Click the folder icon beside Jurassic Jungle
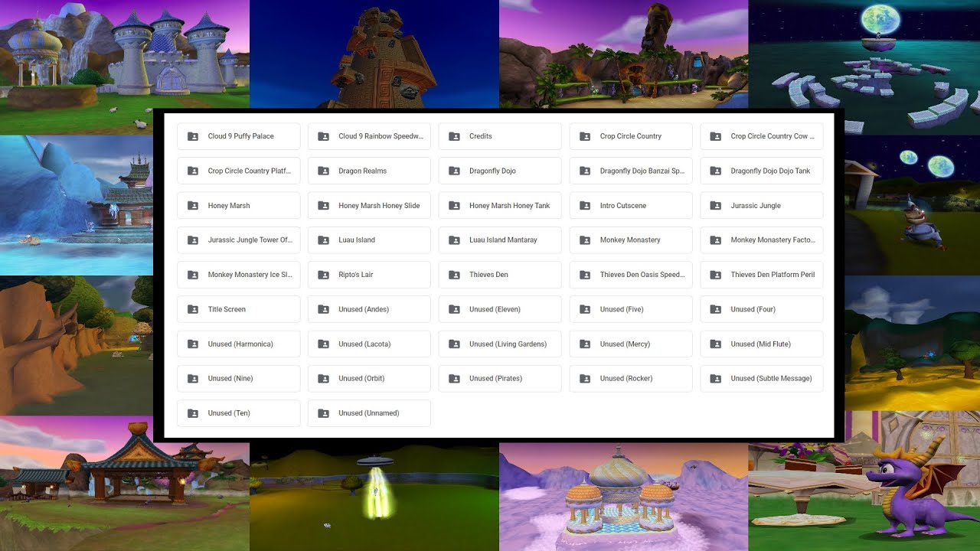 point(716,206)
